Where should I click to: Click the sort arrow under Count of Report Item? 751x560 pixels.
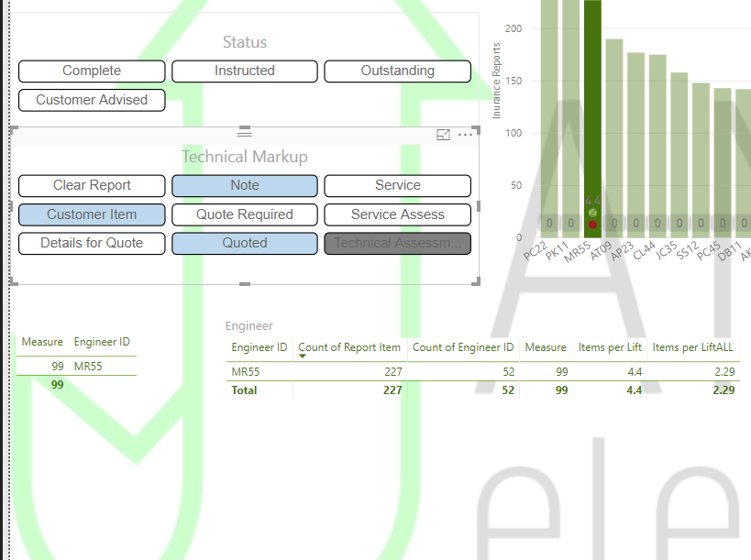coord(303,357)
